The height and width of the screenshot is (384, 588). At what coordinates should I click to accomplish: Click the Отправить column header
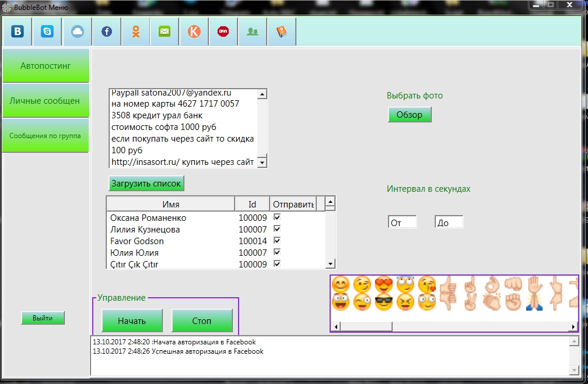(x=293, y=204)
